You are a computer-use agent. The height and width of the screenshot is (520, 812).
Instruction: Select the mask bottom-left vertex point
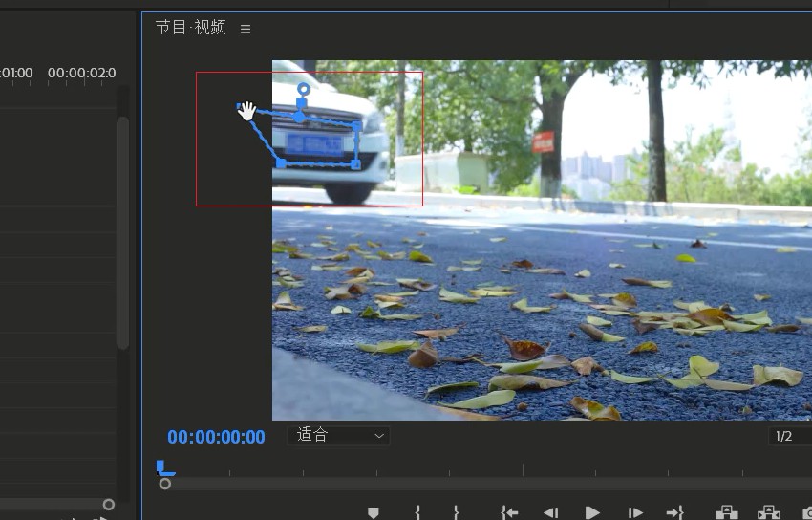click(x=281, y=163)
